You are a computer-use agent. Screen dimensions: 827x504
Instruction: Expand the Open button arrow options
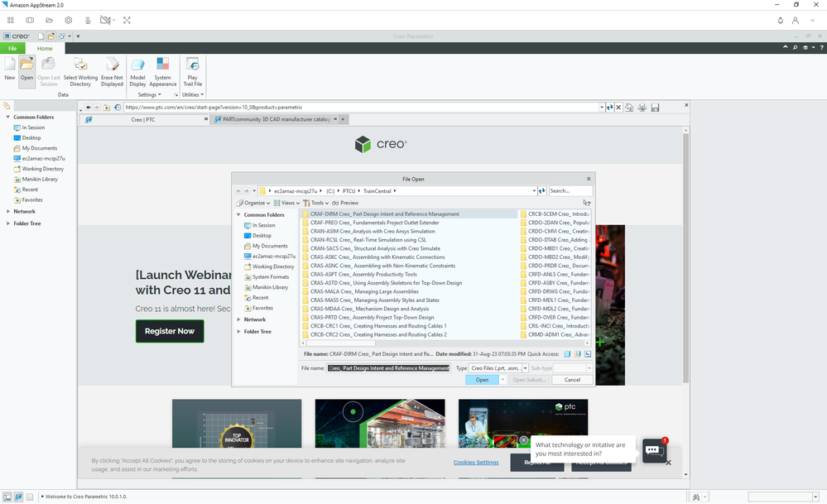pyautogui.click(x=502, y=380)
